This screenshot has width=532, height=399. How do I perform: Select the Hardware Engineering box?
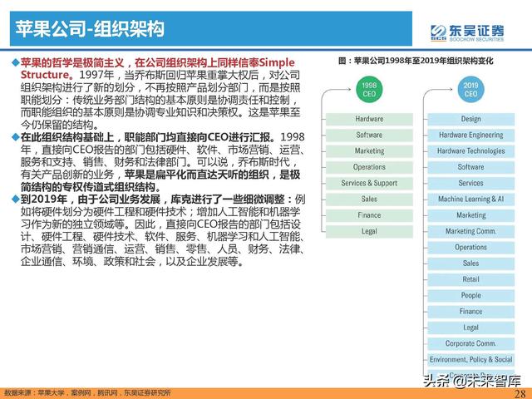(471, 135)
